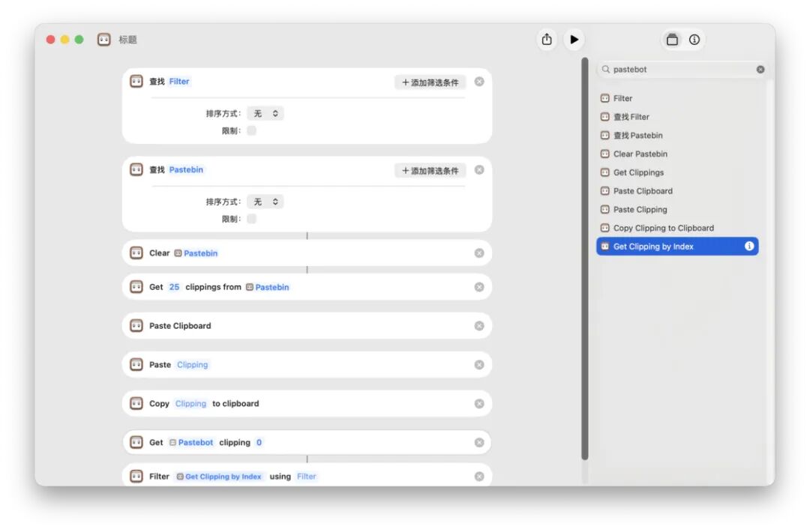The height and width of the screenshot is (532, 810).
Task: Select Filter in the action list
Action: 676,98
